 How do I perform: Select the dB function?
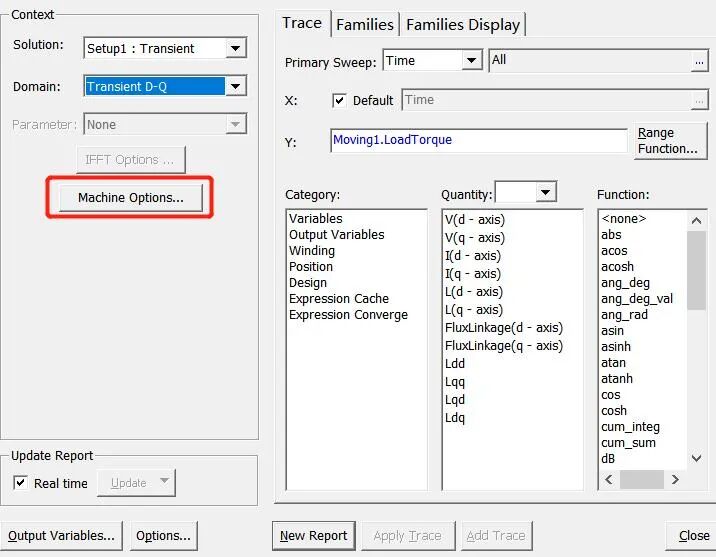tap(608, 459)
